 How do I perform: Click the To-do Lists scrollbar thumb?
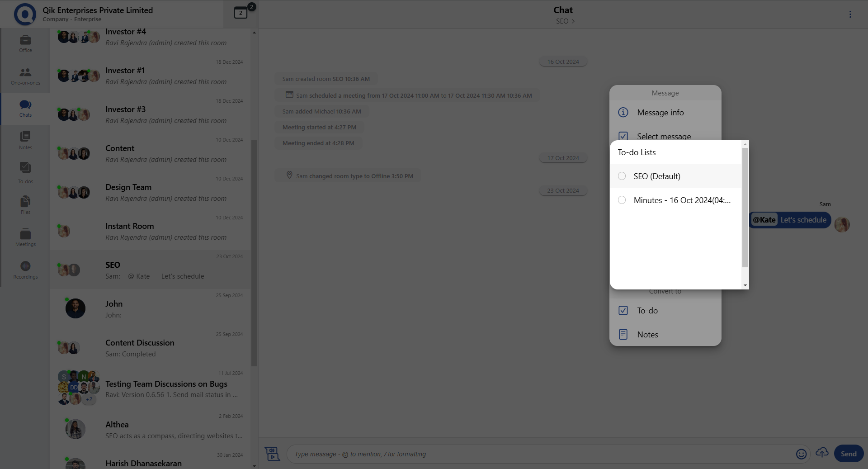pos(745,207)
